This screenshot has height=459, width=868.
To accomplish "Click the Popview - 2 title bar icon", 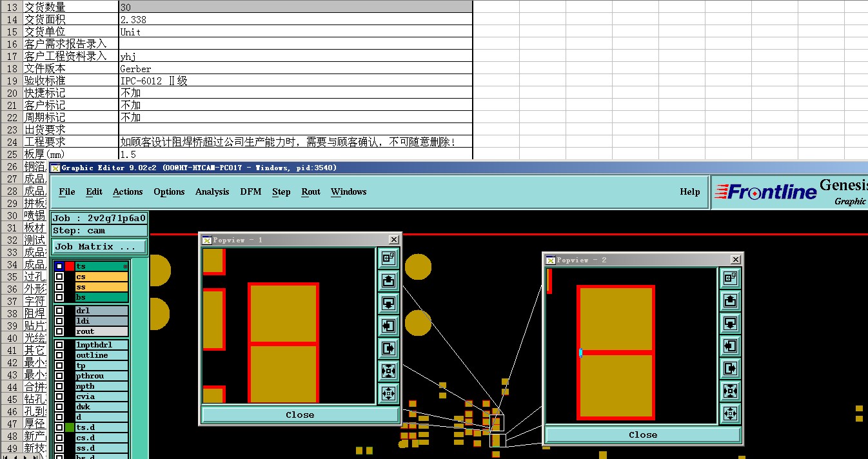I will click(x=549, y=260).
